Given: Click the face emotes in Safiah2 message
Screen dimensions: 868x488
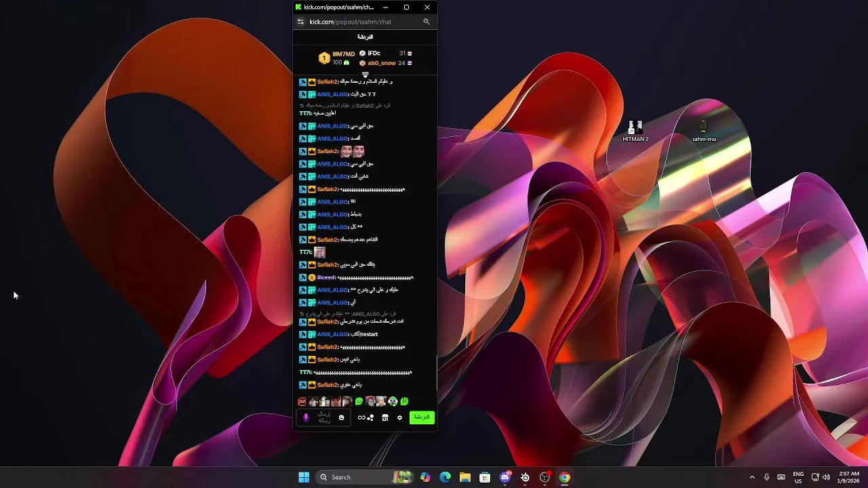Looking at the screenshot, I should point(353,151).
